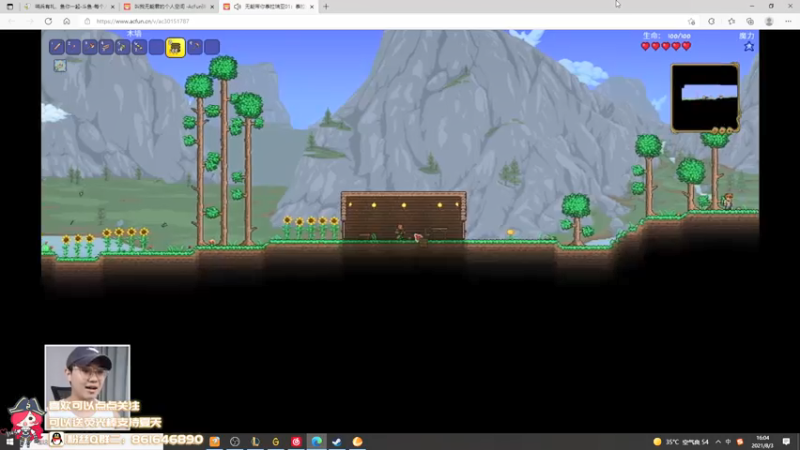Open the yellow G taskbar app
This screenshot has width=800, height=450.
coord(276,442)
